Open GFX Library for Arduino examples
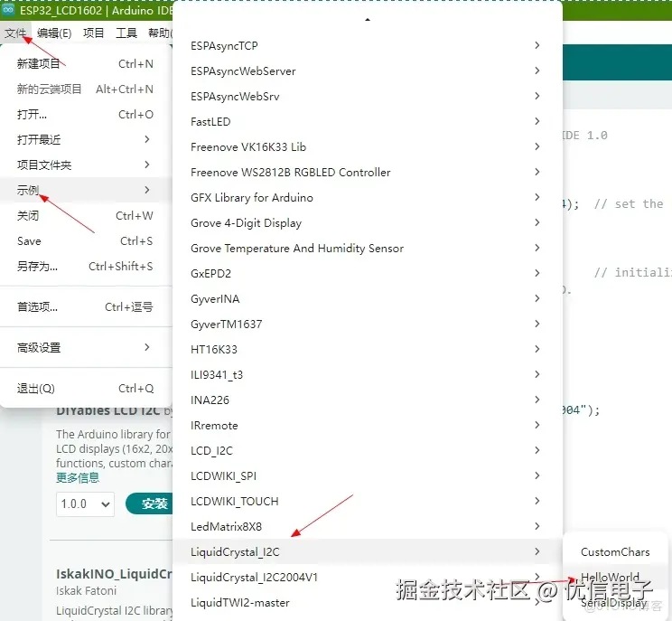This screenshot has width=672, height=621. click(x=368, y=198)
